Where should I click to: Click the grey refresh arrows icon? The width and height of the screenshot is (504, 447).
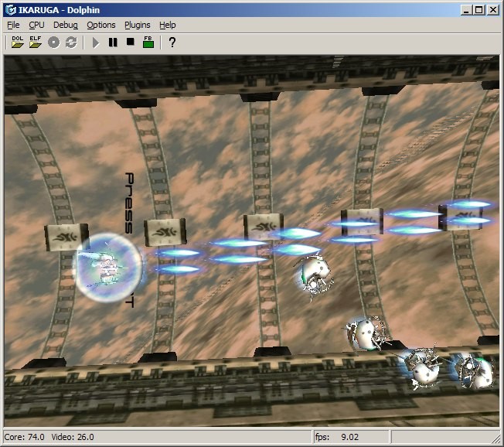tap(71, 43)
